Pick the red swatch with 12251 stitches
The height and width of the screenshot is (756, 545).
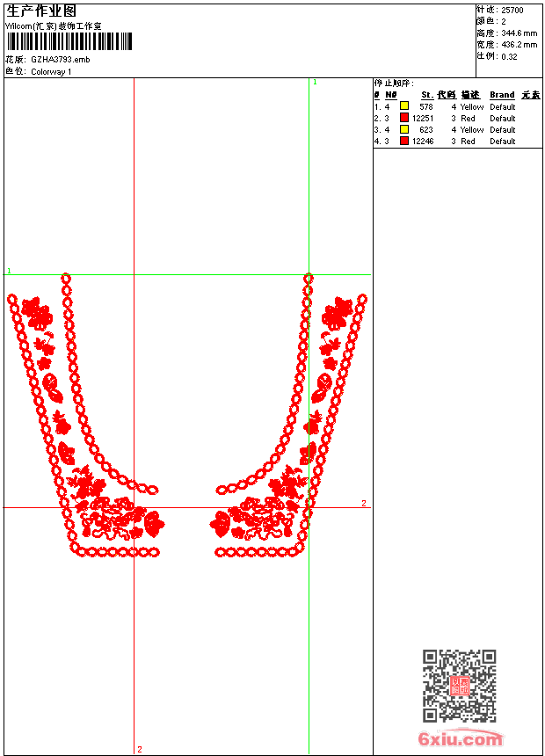[x=404, y=118]
